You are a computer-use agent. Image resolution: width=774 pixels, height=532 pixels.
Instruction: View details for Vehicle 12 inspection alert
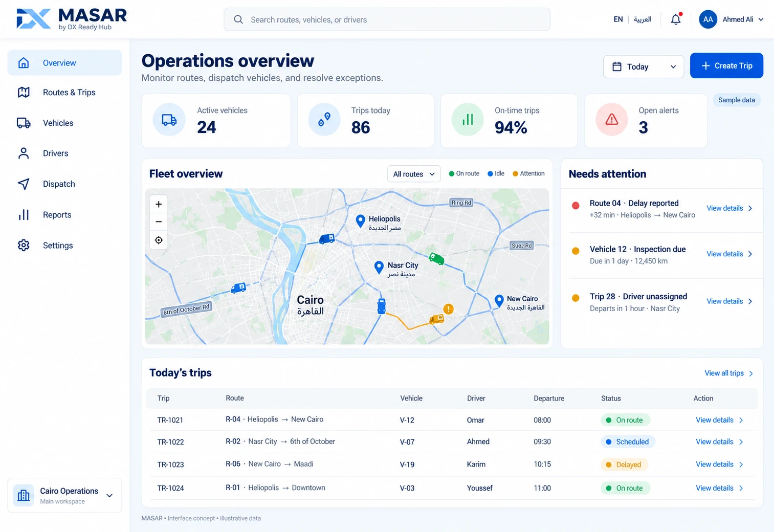(729, 254)
